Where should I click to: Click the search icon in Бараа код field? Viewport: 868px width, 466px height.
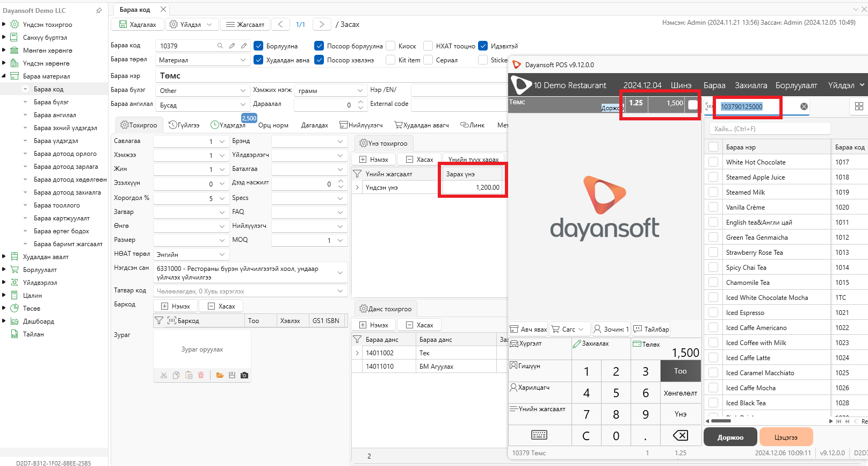point(220,46)
